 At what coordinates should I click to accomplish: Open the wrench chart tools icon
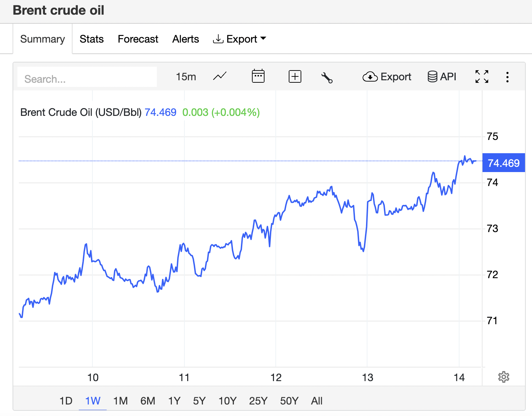[327, 77]
